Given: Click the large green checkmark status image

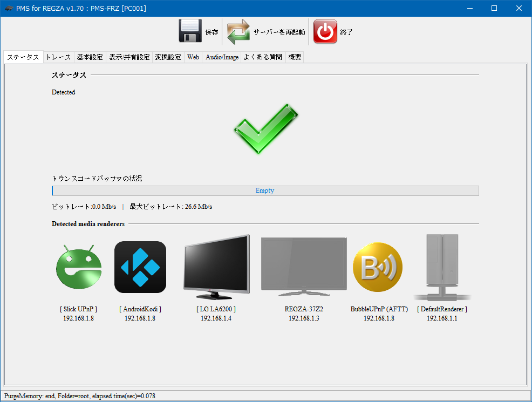Looking at the screenshot, I should (x=265, y=128).
